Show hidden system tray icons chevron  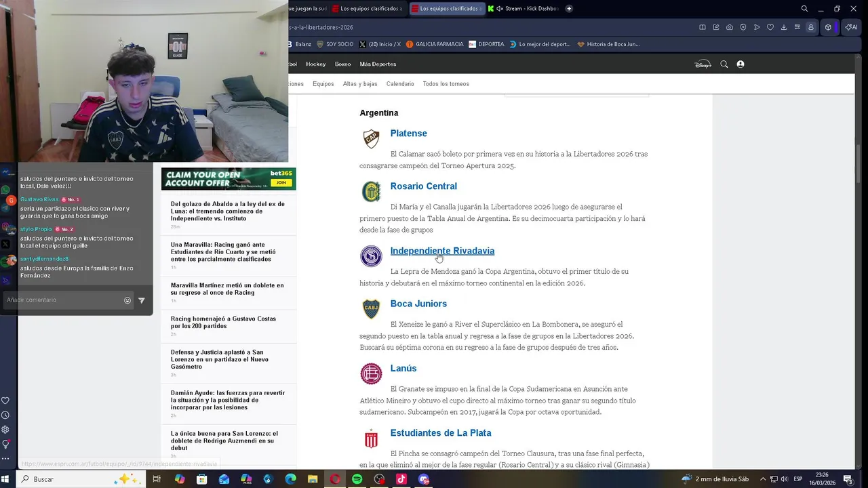(x=763, y=479)
